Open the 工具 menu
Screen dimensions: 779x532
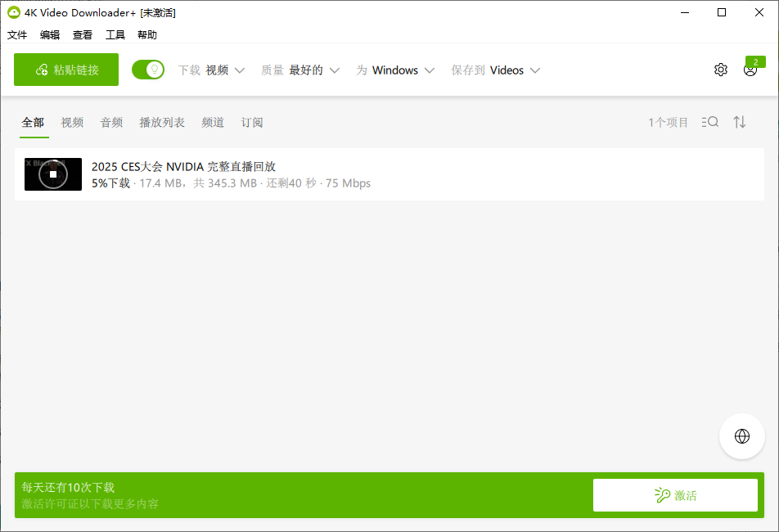(x=115, y=34)
